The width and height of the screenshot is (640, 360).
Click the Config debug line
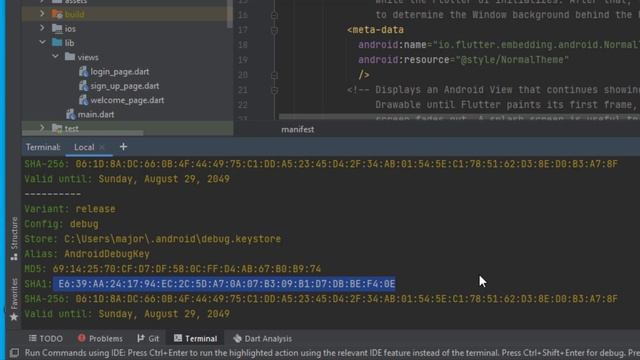click(x=61, y=224)
